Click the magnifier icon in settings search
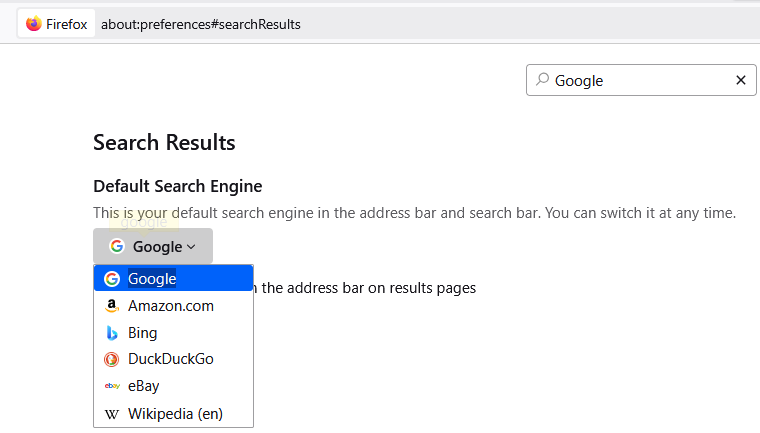 pos(542,80)
